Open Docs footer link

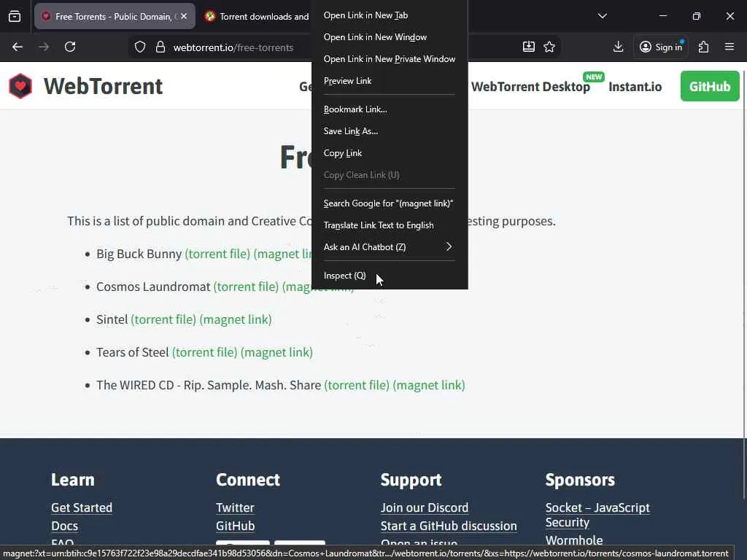[x=64, y=526]
